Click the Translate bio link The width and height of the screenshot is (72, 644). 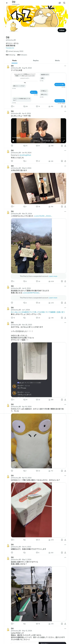[10, 48]
